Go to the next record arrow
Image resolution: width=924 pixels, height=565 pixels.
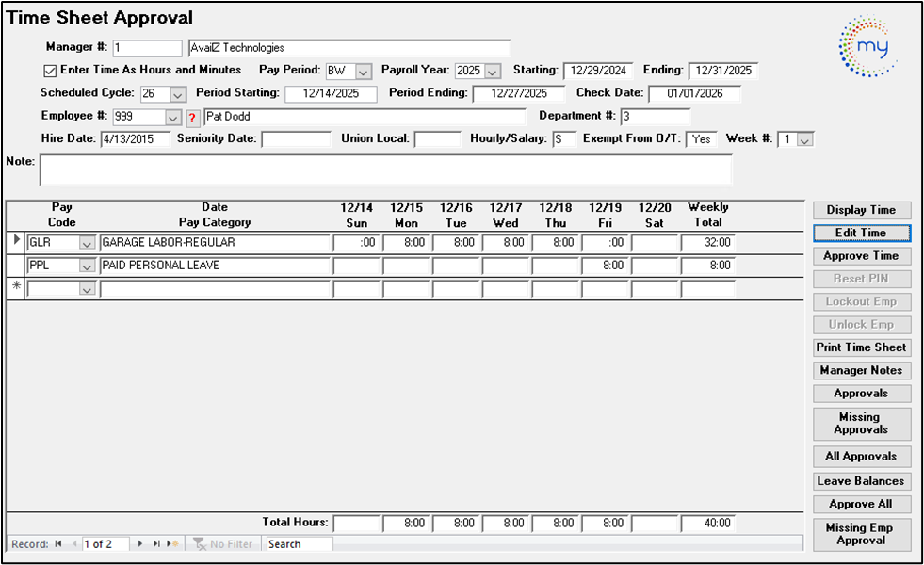[x=141, y=544]
